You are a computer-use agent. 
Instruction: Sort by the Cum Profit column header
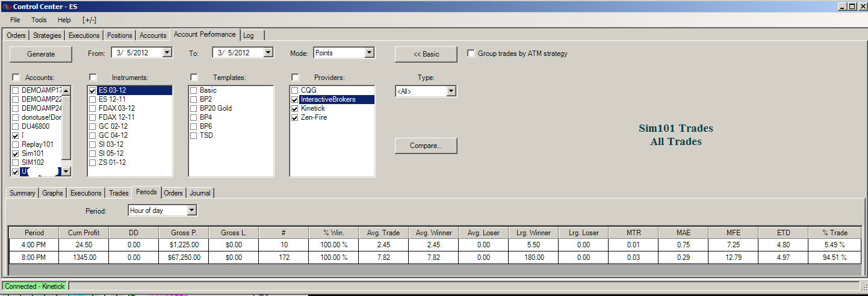point(84,232)
